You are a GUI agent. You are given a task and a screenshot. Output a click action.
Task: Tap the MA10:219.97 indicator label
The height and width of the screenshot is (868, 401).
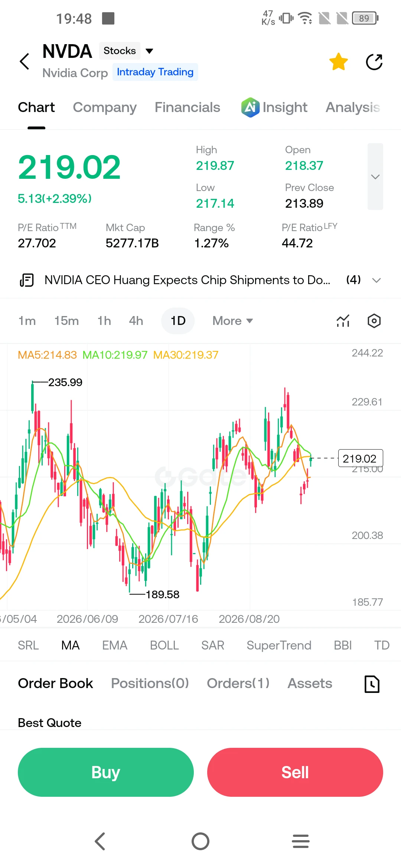pyautogui.click(x=115, y=355)
